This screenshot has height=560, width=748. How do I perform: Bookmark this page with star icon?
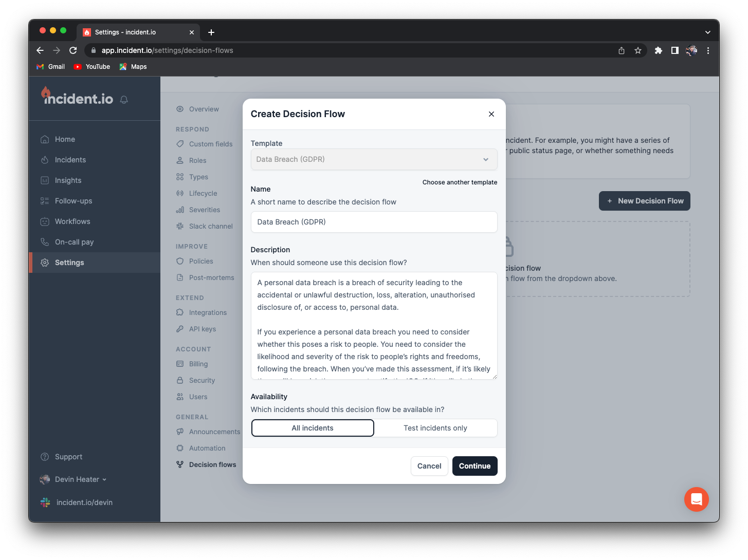pos(638,50)
